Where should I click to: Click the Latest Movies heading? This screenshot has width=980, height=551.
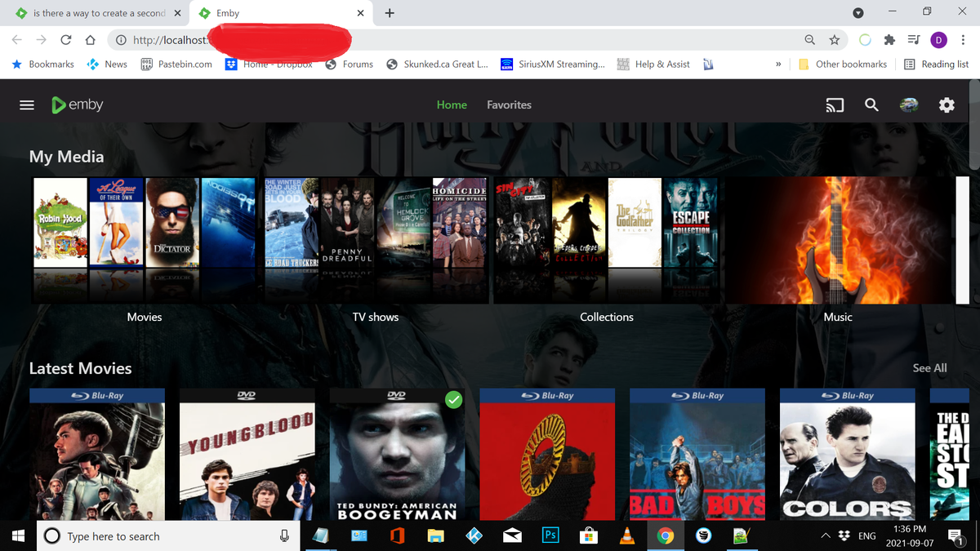pos(80,368)
